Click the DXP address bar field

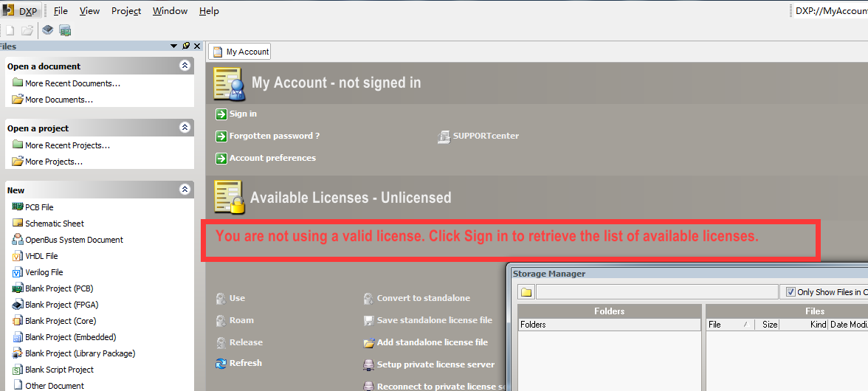click(830, 11)
